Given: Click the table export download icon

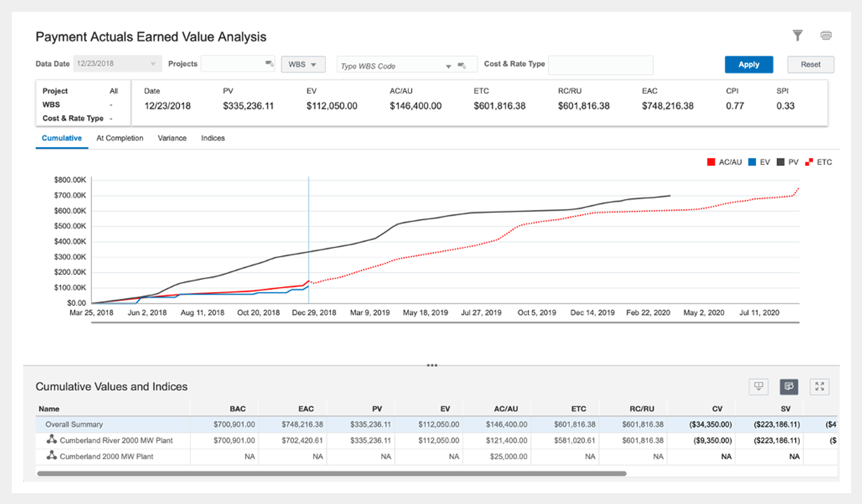Looking at the screenshot, I should pyautogui.click(x=758, y=387).
